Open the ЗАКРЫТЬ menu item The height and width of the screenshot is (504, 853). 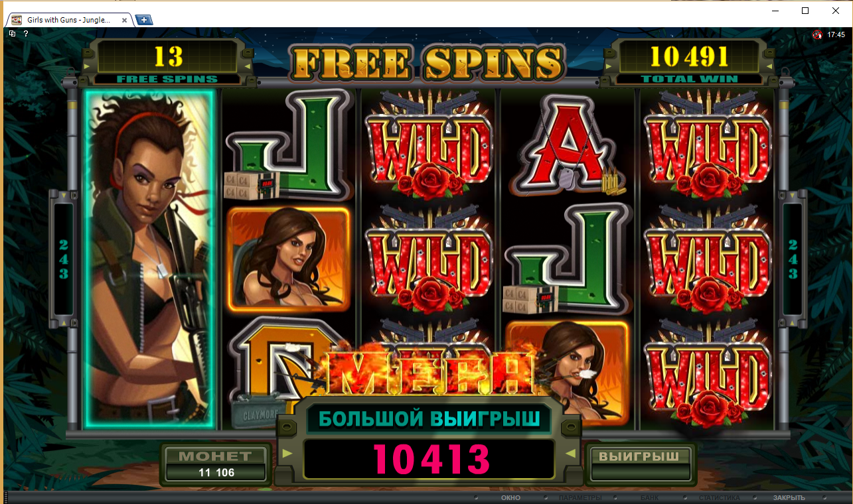pos(789,498)
